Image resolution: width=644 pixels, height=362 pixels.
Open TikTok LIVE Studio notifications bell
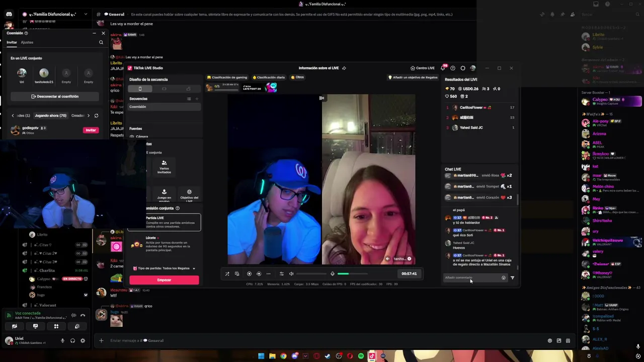[x=443, y=68]
